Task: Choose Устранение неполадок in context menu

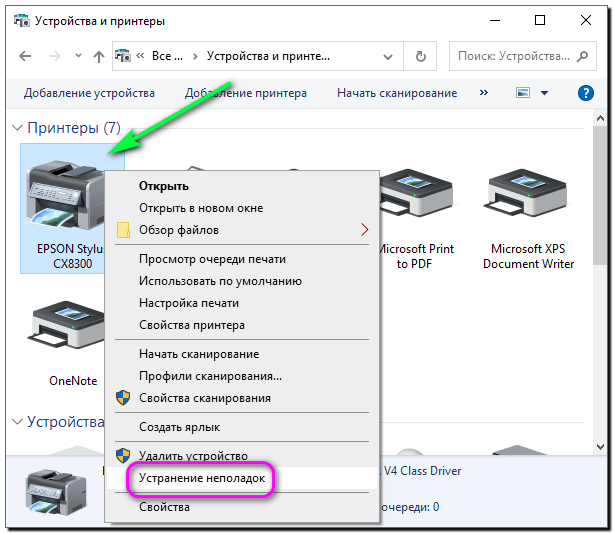Action: tap(201, 478)
